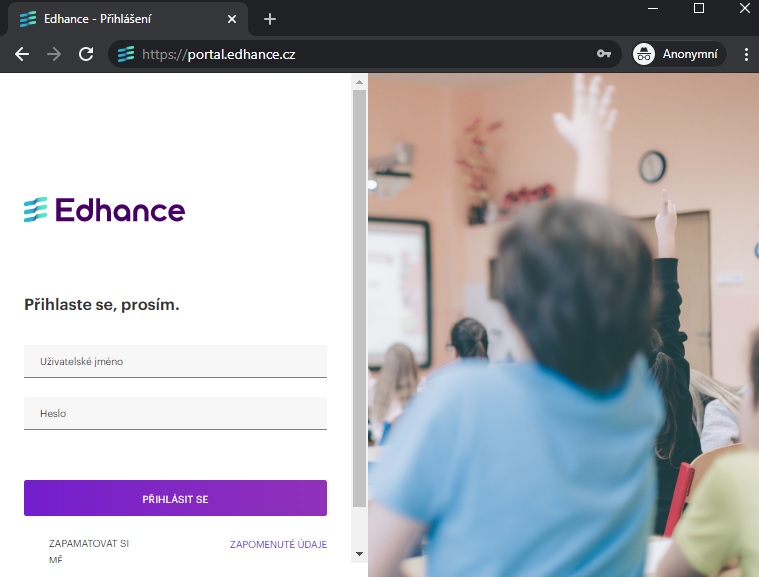
Task: Open the browser three-dot menu
Action: tap(746, 54)
